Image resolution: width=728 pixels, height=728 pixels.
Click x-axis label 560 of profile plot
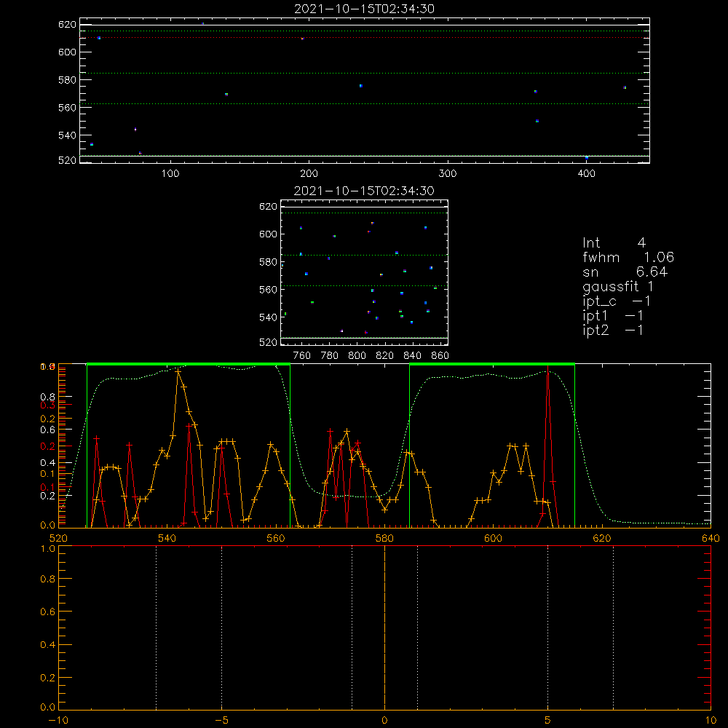(276, 538)
